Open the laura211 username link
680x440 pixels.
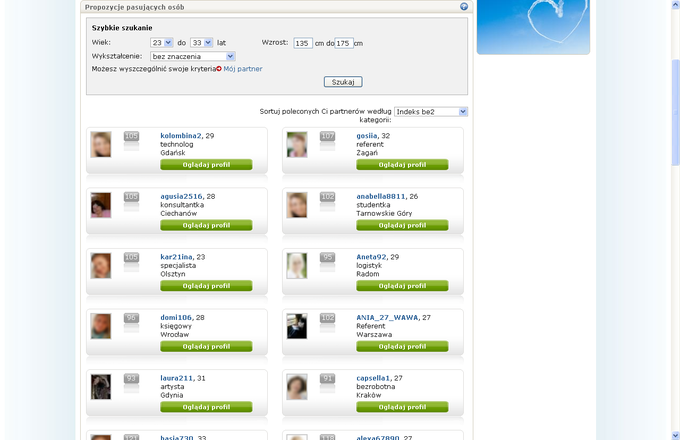177,378
